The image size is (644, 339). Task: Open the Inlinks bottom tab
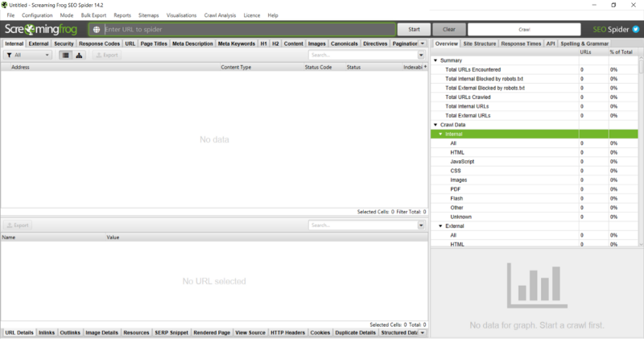(x=47, y=333)
